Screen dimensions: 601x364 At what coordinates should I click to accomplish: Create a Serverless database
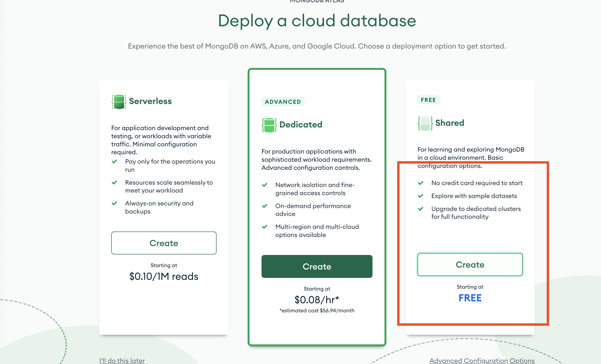(164, 243)
